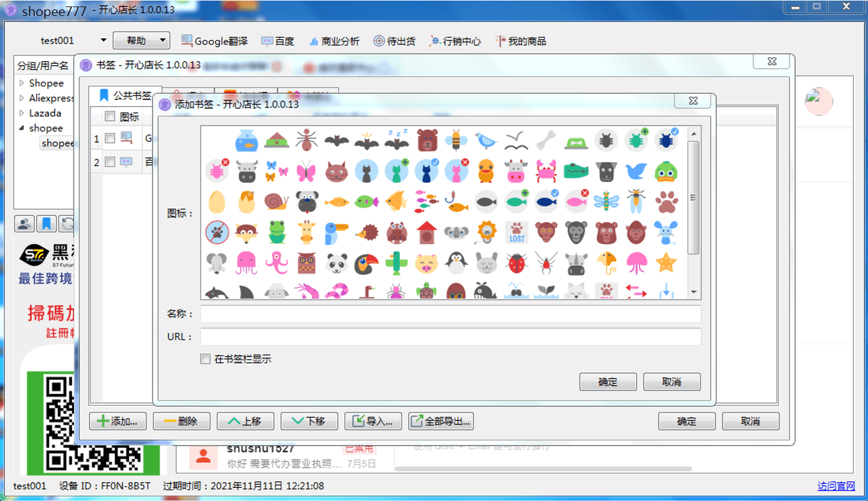Select the LOST pet poster icon
Viewport: 868px width, 501px height.
pos(516,232)
